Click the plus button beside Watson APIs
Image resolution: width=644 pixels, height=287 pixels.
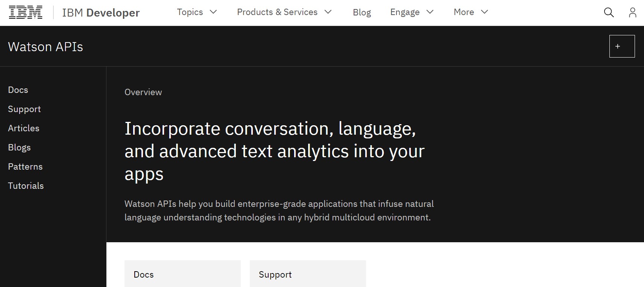click(x=622, y=46)
